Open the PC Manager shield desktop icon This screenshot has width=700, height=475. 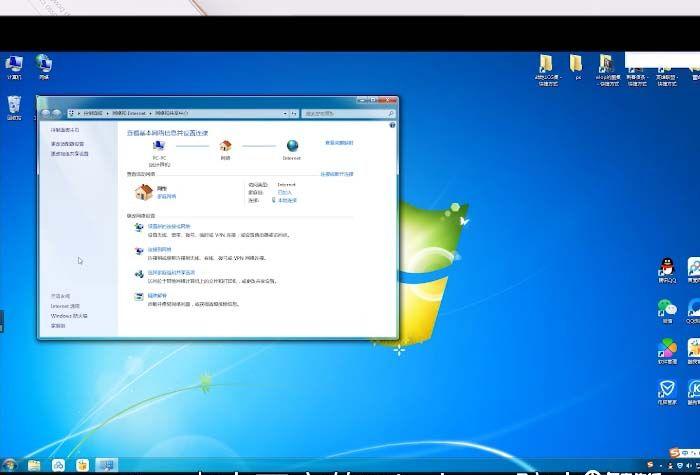coord(667,392)
